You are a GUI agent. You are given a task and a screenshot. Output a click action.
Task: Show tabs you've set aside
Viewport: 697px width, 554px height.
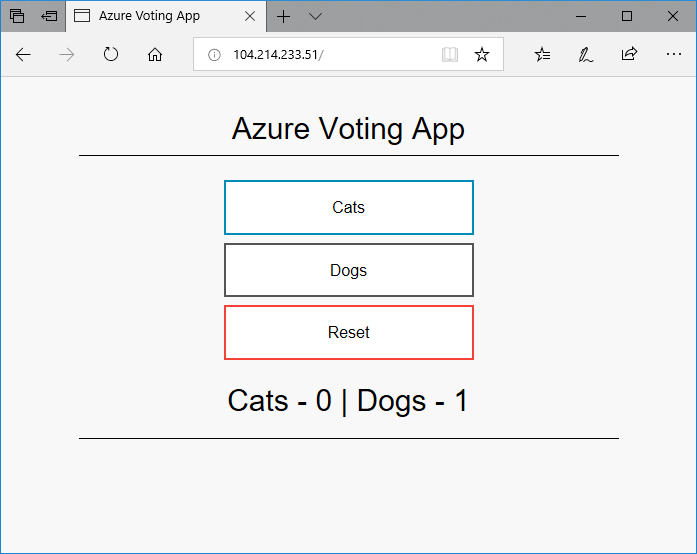point(17,16)
